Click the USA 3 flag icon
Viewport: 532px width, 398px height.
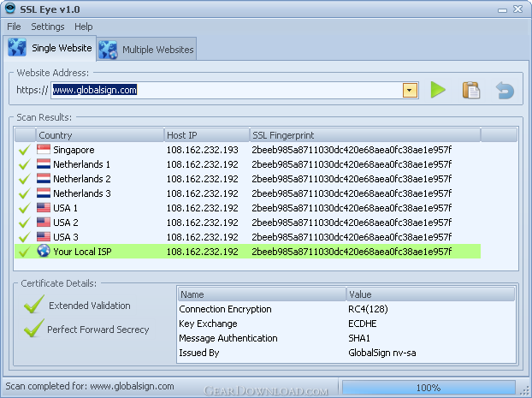[44, 237]
